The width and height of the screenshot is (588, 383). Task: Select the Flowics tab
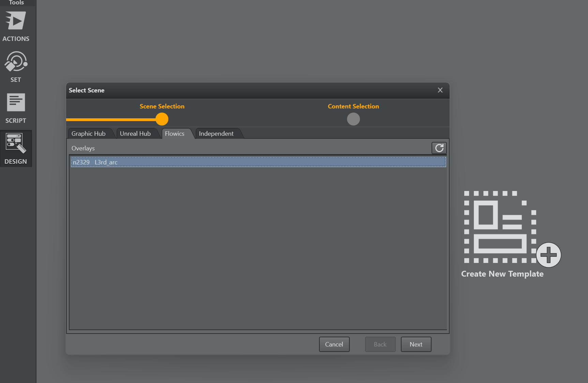175,134
